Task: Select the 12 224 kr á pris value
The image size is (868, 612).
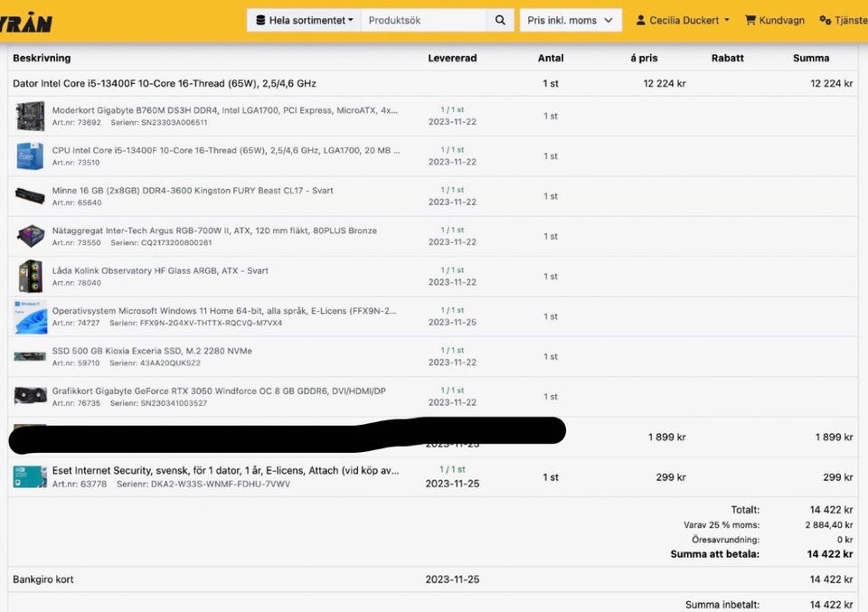Action: pyautogui.click(x=665, y=83)
